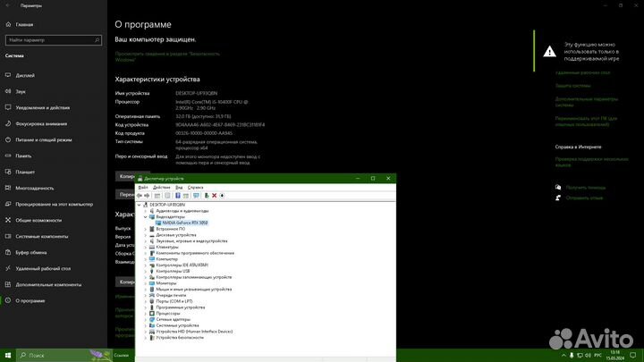Click the monitor scan icon in Device Manager toolbar
Image resolution: width=644 pixels, height=362 pixels.
coord(196,196)
